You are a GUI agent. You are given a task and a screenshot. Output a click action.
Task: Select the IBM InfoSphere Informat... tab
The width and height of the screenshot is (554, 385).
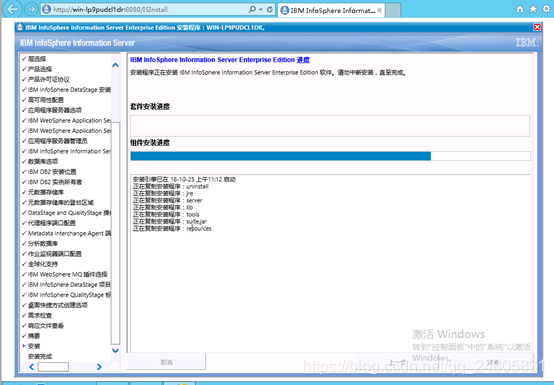[x=331, y=10]
